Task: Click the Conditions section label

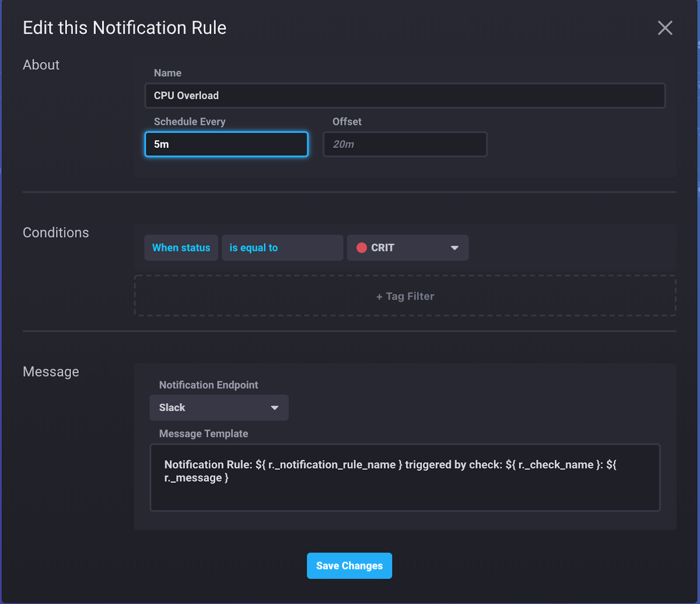Action: click(56, 232)
